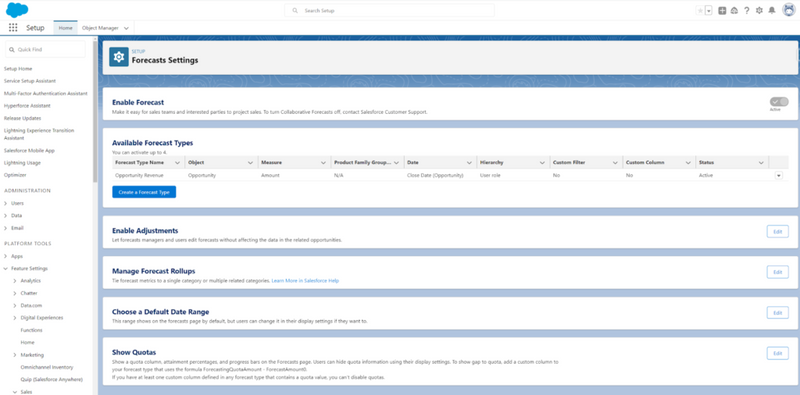
Task: Open Custom Filter column menu
Action: coord(615,162)
